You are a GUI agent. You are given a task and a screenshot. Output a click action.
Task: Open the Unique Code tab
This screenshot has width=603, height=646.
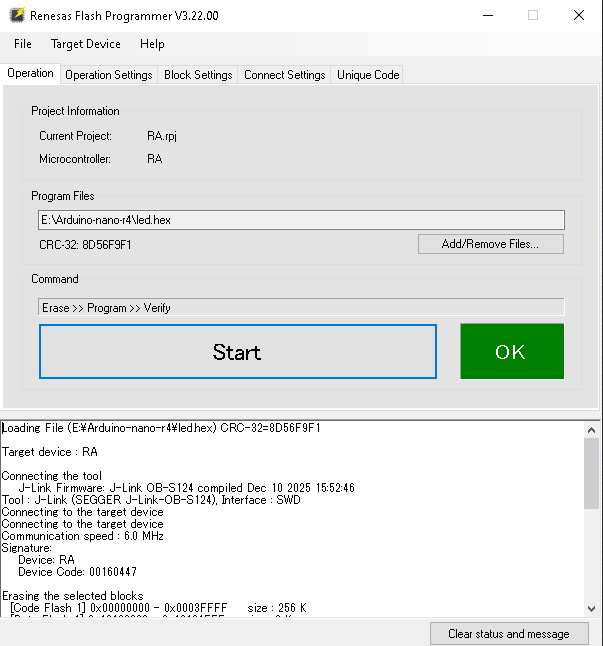(368, 75)
